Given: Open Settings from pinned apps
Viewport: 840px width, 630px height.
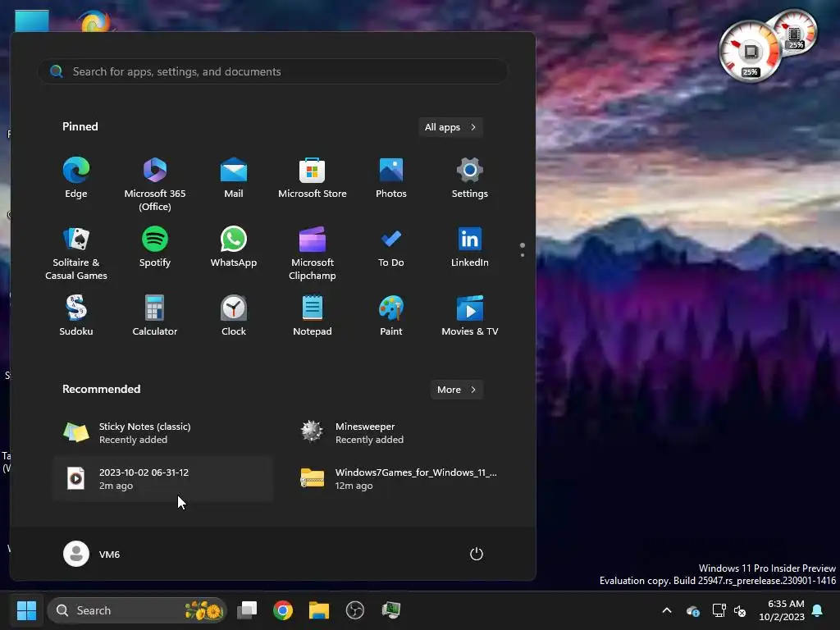Looking at the screenshot, I should pyautogui.click(x=470, y=179).
